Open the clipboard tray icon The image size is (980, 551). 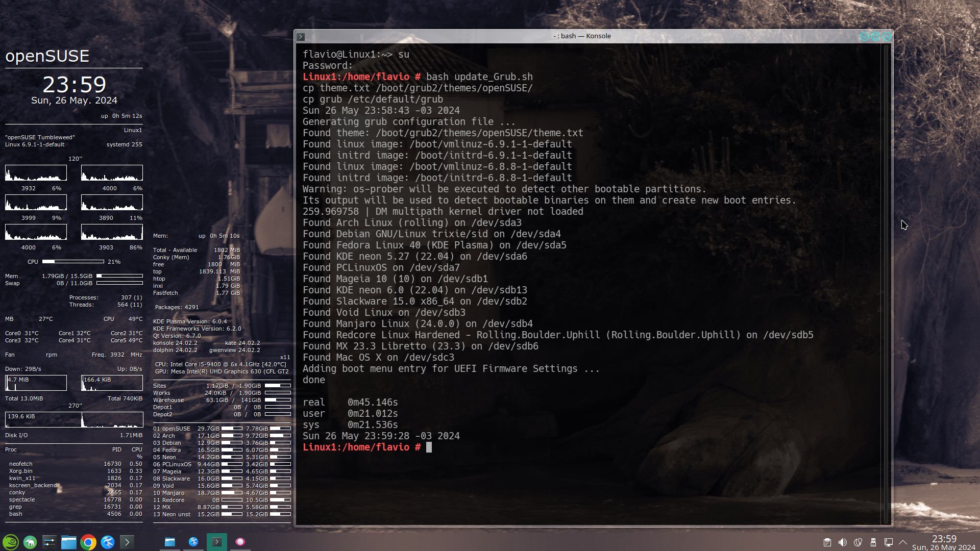click(827, 542)
